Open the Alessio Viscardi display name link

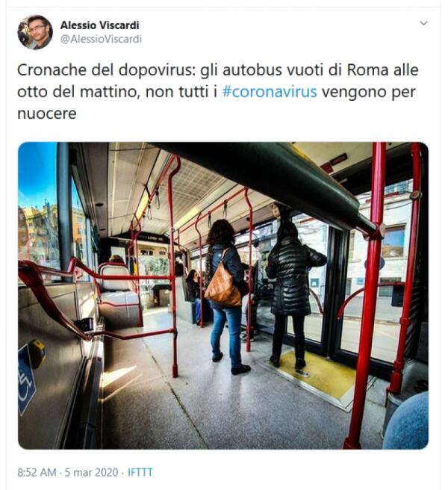(x=99, y=25)
